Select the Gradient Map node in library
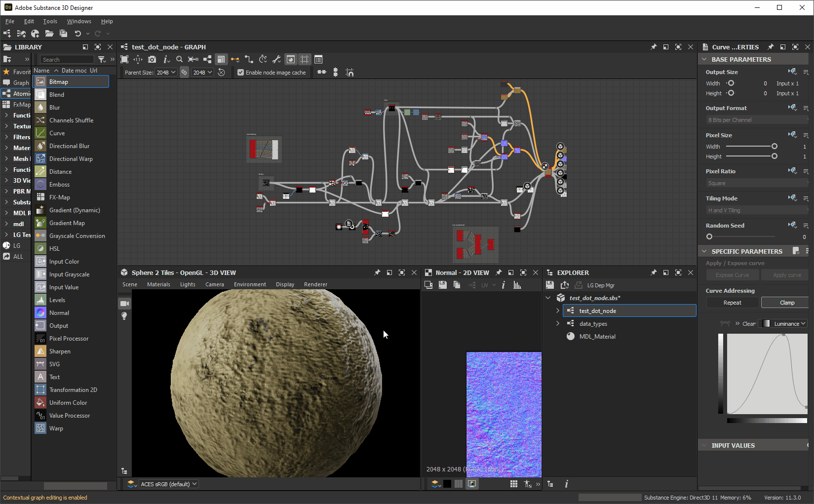Image resolution: width=814 pixels, height=504 pixels. (67, 223)
